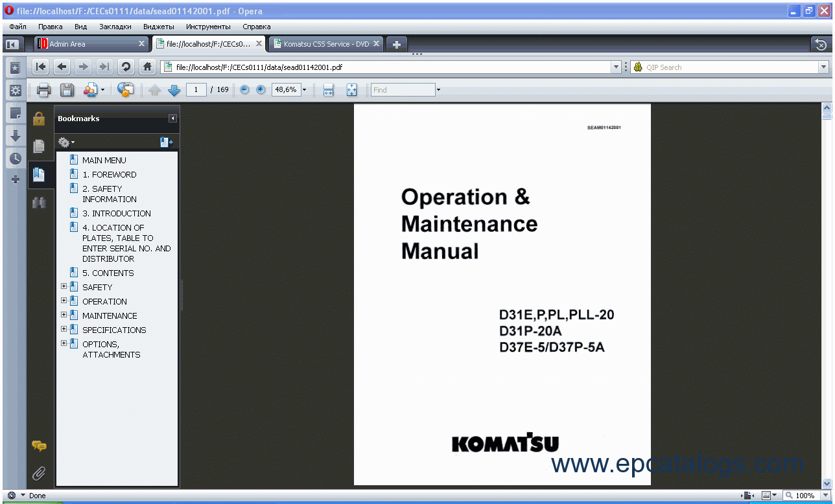Switch to the Admin Area tab

pos(91,44)
